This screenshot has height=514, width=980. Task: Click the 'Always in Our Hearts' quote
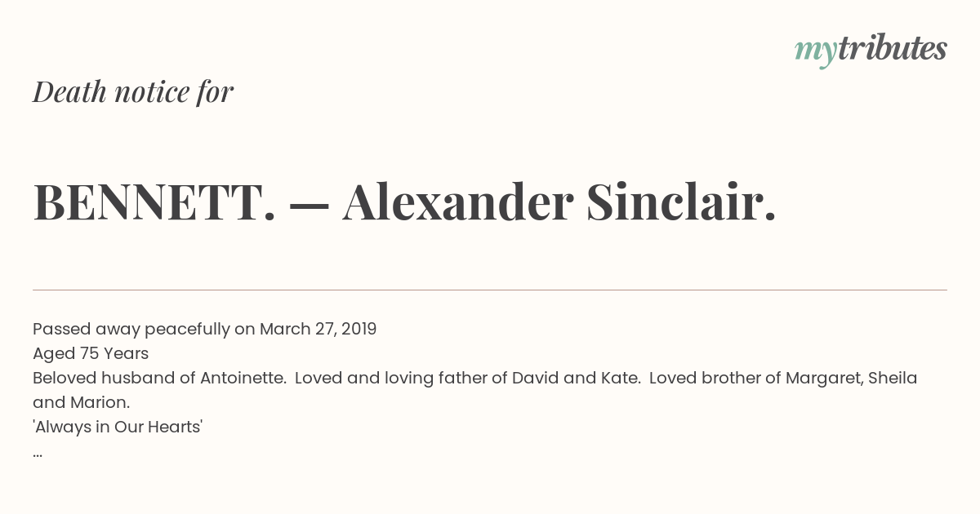(118, 428)
